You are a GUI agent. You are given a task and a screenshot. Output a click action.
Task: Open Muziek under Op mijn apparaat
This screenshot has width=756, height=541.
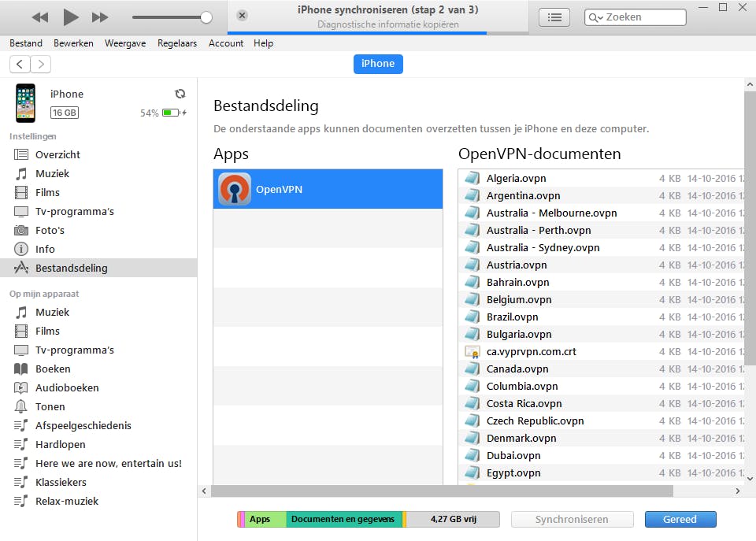(x=98, y=313)
